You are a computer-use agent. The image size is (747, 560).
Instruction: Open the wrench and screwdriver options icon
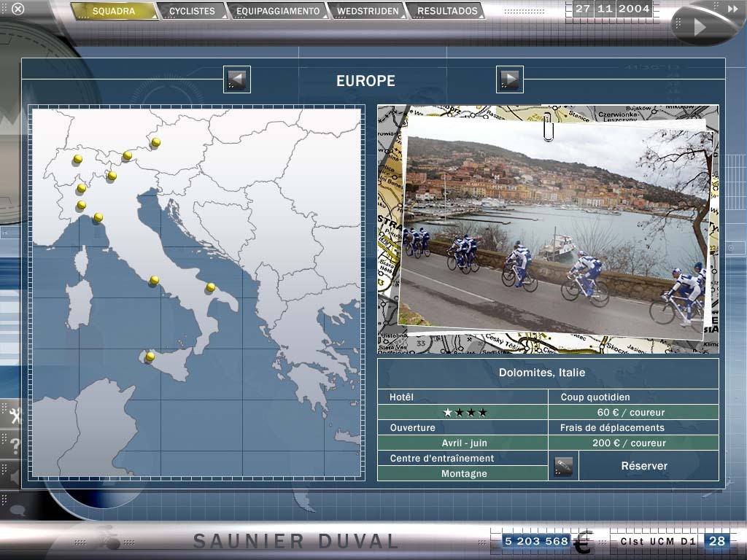(12, 416)
